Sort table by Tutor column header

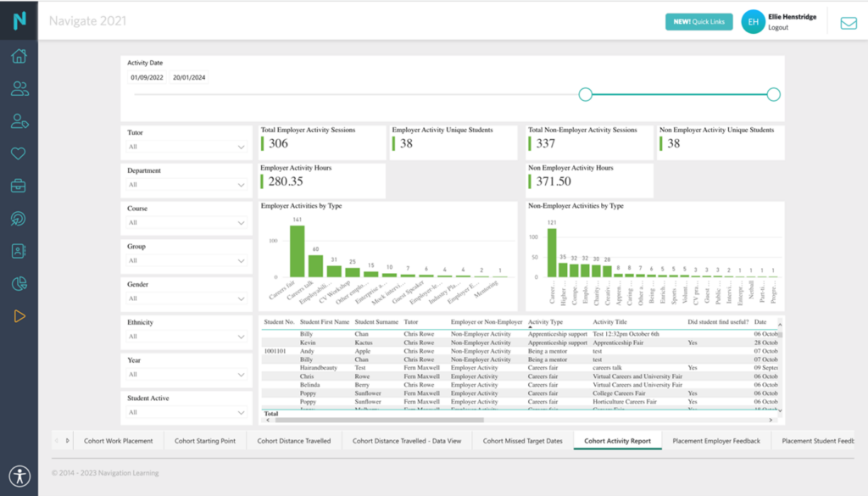pos(411,321)
